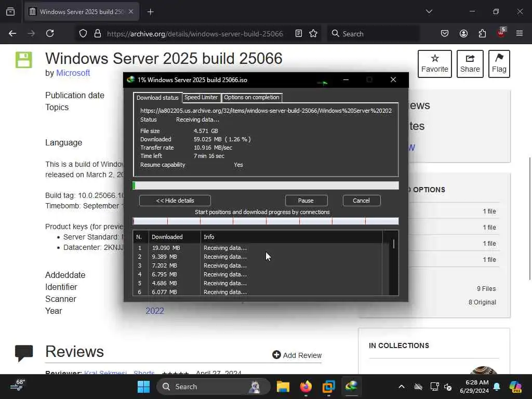The width and height of the screenshot is (532, 399).
Task: Select the Downloaded column header
Action: (175, 237)
